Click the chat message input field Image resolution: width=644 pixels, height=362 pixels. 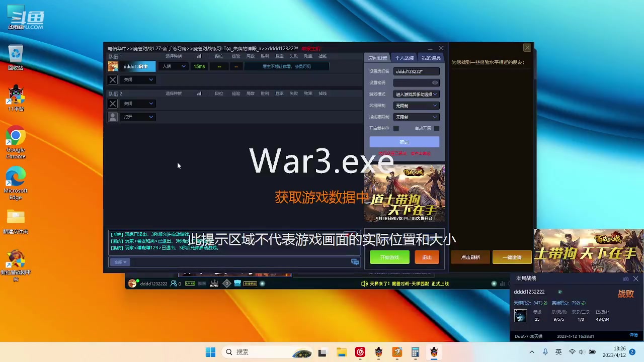click(240, 262)
